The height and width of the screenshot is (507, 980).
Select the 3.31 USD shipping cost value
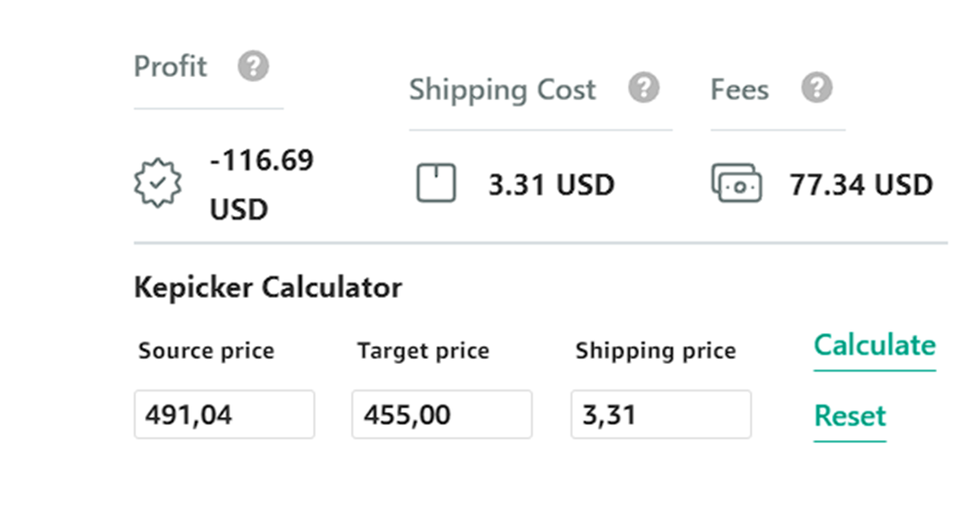point(552,185)
